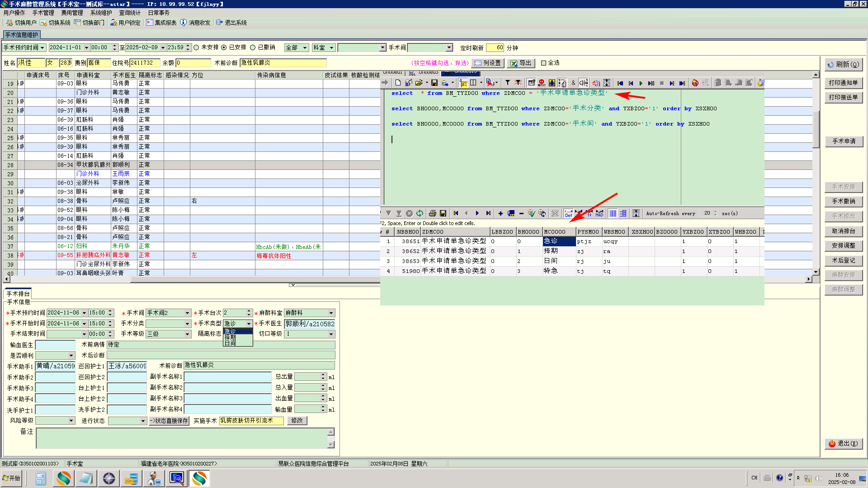Click the save icon in SQL editor toolbar
Viewport: 868px width, 488px height.
pos(434,83)
